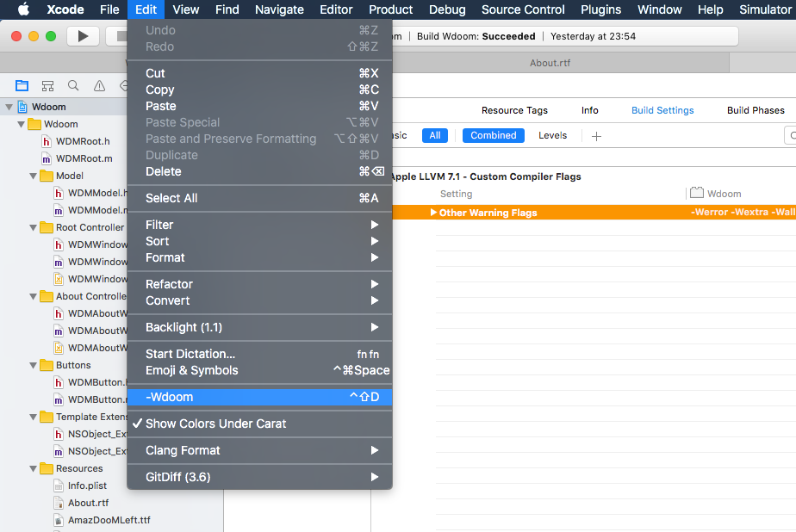Click Build Wdoom: Succeeded status
The height and width of the screenshot is (532, 796).
click(476, 36)
